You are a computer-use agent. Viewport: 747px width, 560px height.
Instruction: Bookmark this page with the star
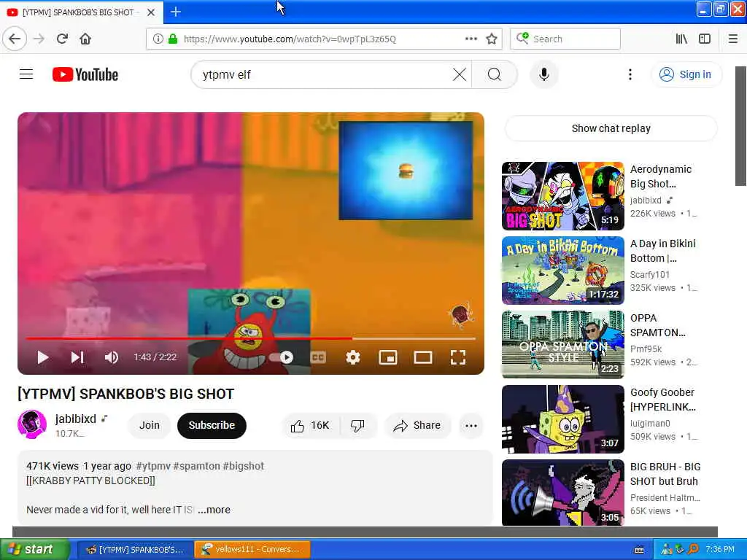click(x=492, y=39)
